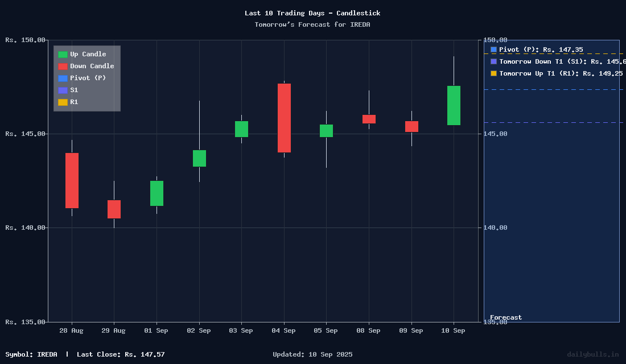The image size is (626, 364).
Task: Click the 'Forecast' panel label
Action: pos(506,317)
